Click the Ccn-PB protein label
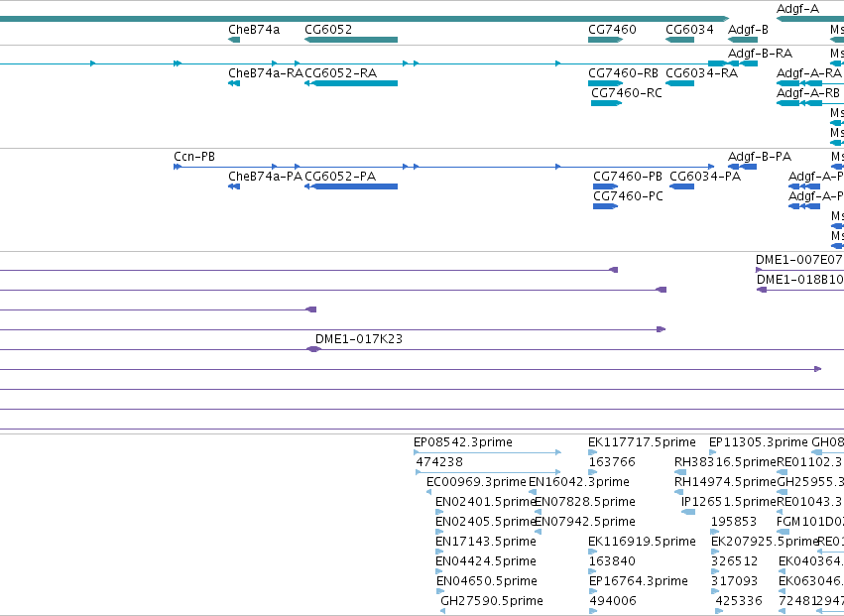 coord(194,157)
